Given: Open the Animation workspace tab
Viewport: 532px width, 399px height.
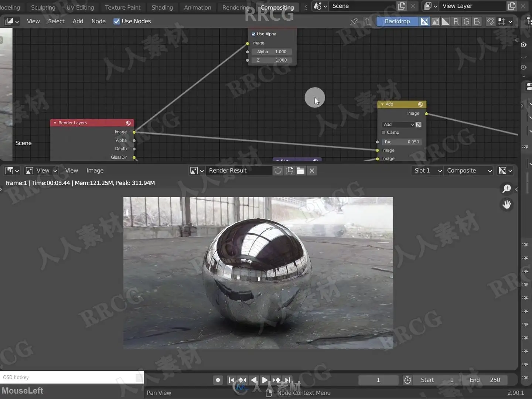Looking at the screenshot, I should 198,7.
